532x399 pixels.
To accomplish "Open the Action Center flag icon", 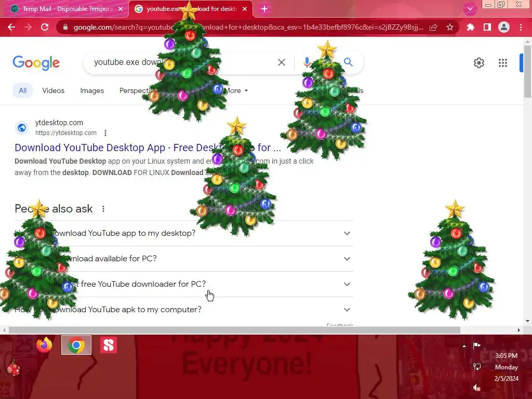I will coord(477,345).
